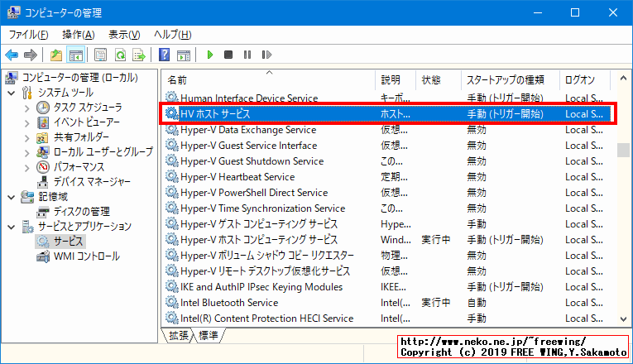
Task: Collapse サービスとアプリケーション node
Action: point(12,227)
